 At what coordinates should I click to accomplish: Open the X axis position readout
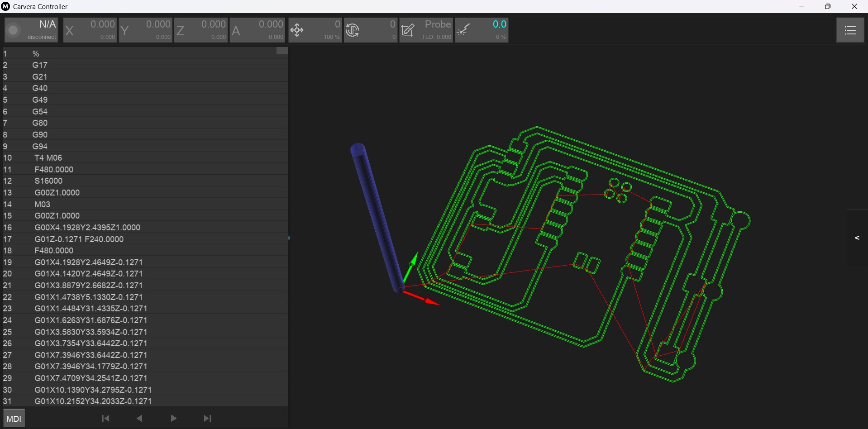coord(90,30)
